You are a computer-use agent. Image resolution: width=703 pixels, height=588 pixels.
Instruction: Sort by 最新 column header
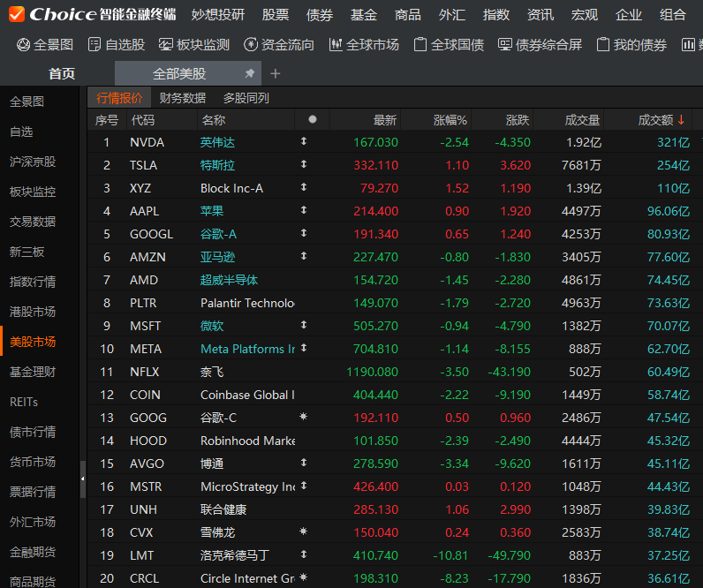coord(385,120)
